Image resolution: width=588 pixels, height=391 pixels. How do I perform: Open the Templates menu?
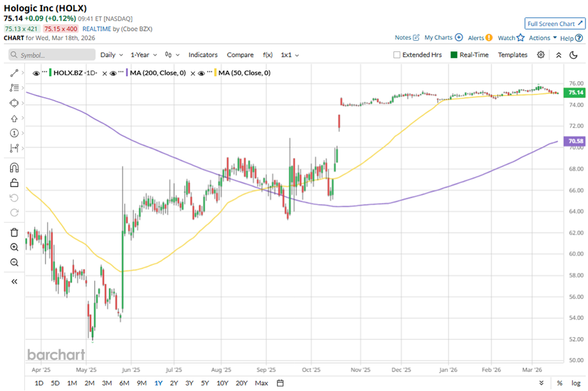(513, 54)
